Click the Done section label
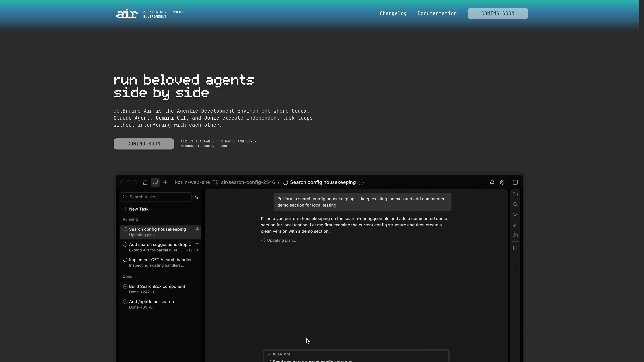 [127, 277]
